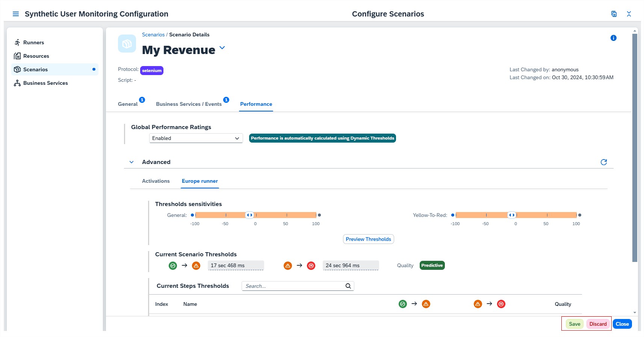Viewport: 644px width, 337px height.
Task: Click the blue information icon
Action: point(614,38)
